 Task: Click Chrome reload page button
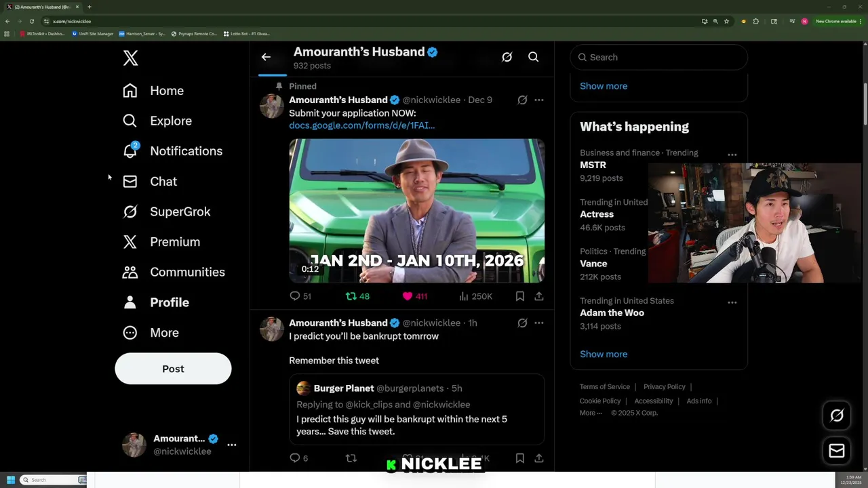coord(31,21)
